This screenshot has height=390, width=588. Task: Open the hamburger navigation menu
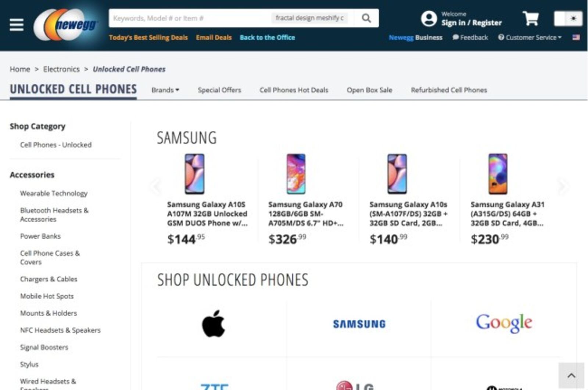[17, 25]
